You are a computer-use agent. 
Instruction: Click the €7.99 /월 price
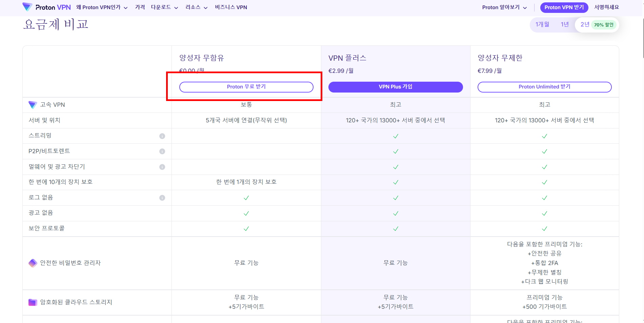coord(490,71)
